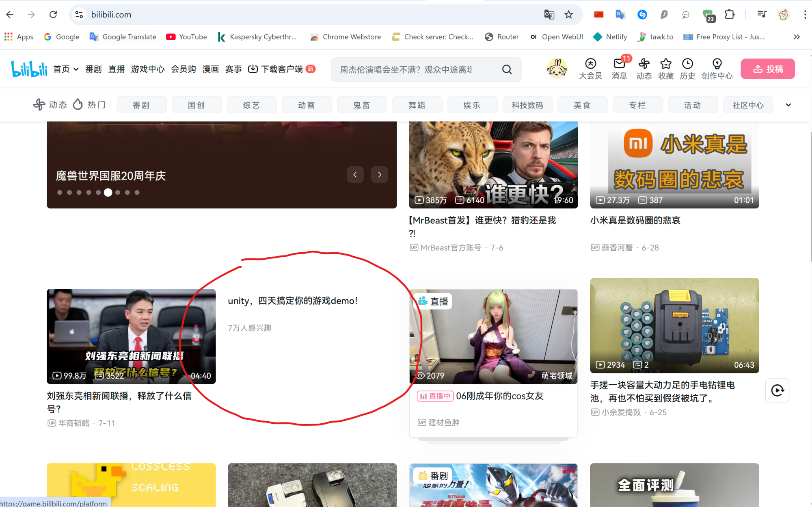
Task: Open 收藏 favorites star icon
Action: pos(666,69)
